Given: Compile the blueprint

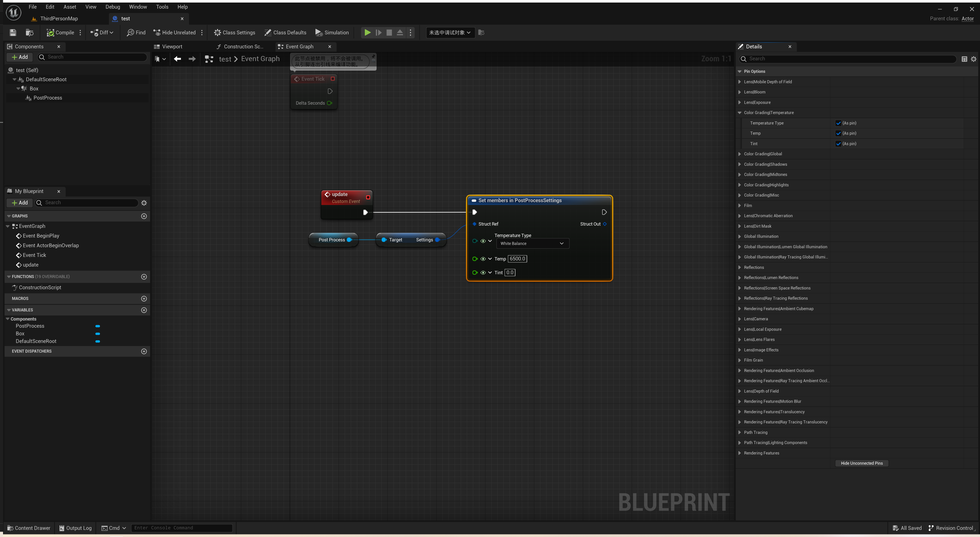Looking at the screenshot, I should [x=60, y=32].
